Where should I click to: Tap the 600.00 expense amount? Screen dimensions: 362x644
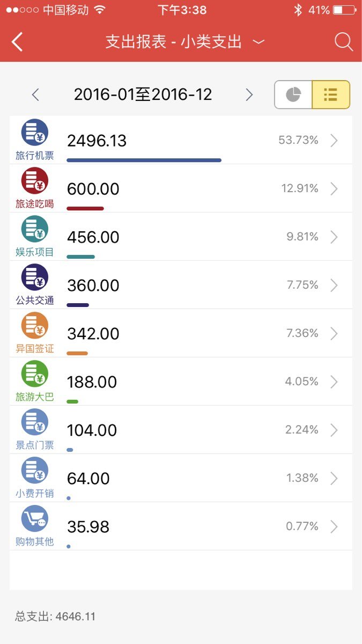click(x=93, y=189)
